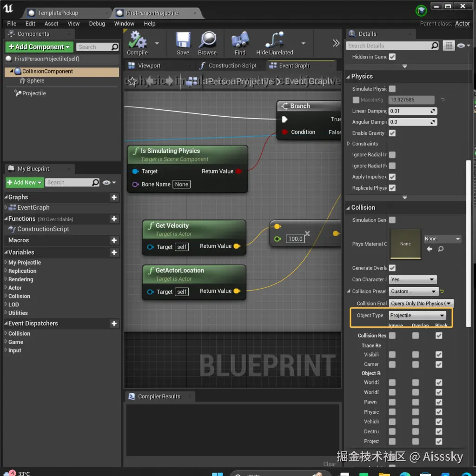Expand the My Projectile variable category
This screenshot has width=476, height=476.
coord(6,262)
